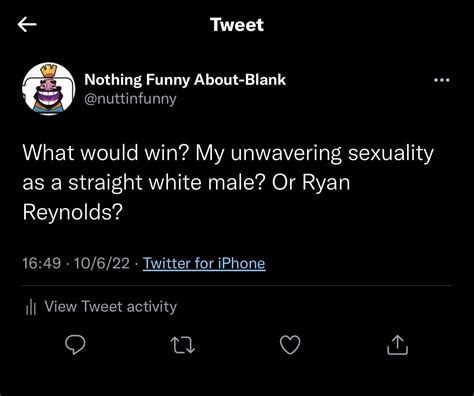Image resolution: width=474 pixels, height=396 pixels.
Task: Open the share upload icon
Action: [397, 345]
